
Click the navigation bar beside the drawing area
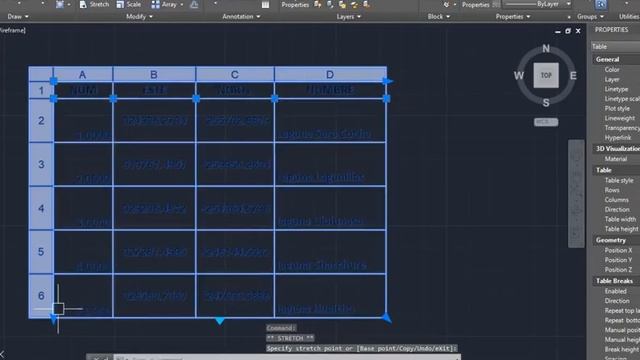coord(576,193)
